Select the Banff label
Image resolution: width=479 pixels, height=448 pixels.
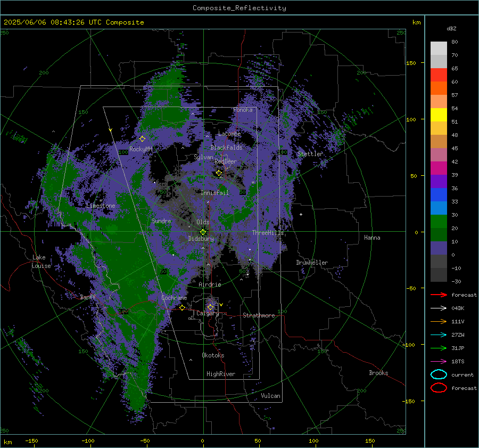click(88, 297)
